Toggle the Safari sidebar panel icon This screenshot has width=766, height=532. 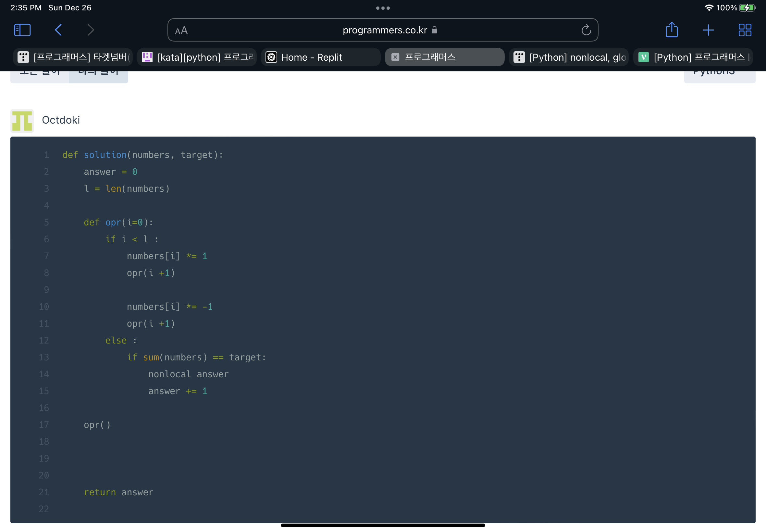(x=22, y=30)
